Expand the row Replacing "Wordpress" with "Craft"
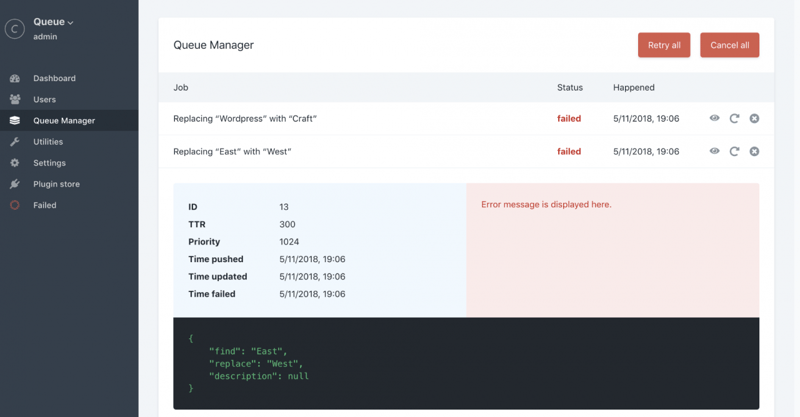This screenshot has width=800, height=417. (245, 118)
